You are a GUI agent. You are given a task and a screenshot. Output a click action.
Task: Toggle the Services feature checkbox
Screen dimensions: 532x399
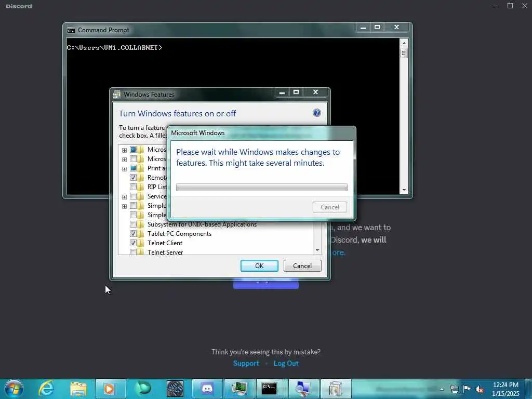click(133, 196)
